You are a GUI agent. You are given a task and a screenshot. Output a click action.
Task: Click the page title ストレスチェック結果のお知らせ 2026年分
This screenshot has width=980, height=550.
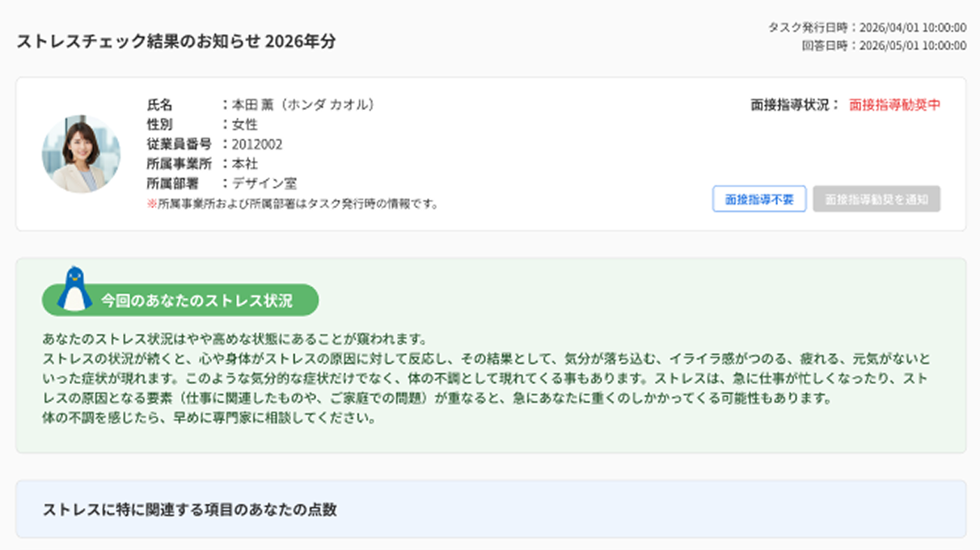coord(175,41)
